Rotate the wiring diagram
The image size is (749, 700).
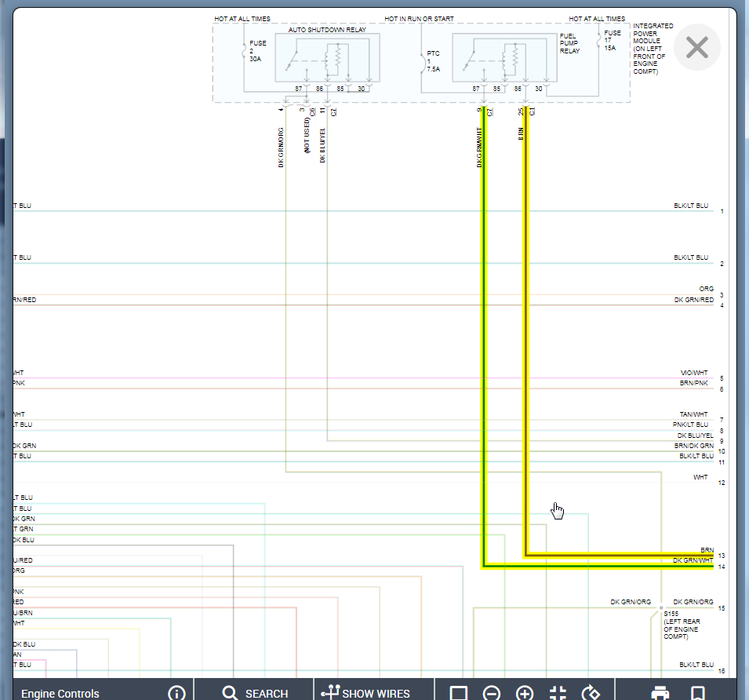[591, 693]
